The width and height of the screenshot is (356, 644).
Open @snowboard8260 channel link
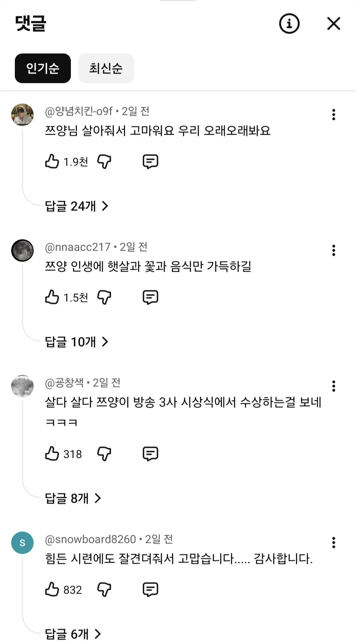[x=90, y=539]
